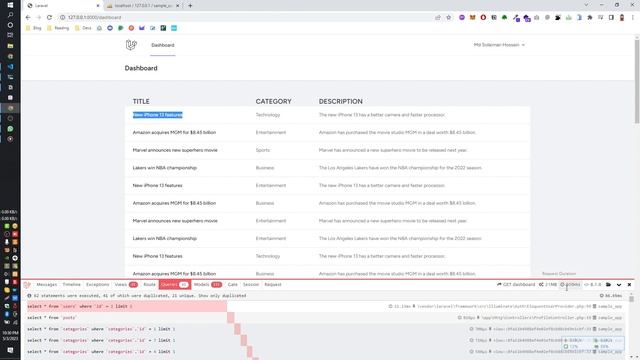This screenshot has width=640, height=360.
Task: Open the Debugbar Route tab
Action: coord(149,284)
